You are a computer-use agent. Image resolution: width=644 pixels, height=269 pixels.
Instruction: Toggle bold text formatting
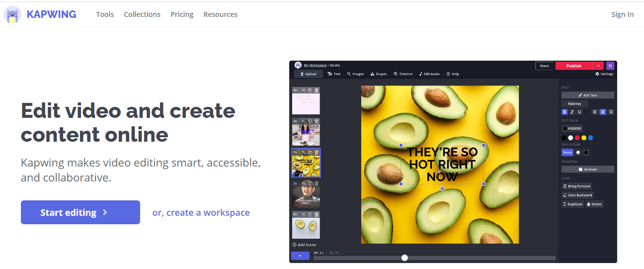(564, 112)
